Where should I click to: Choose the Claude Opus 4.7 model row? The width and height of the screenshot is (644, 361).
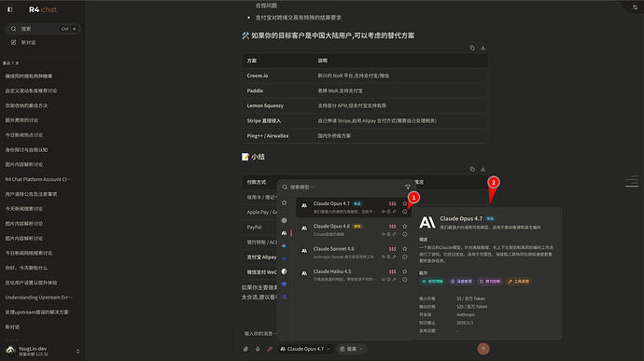point(354,207)
